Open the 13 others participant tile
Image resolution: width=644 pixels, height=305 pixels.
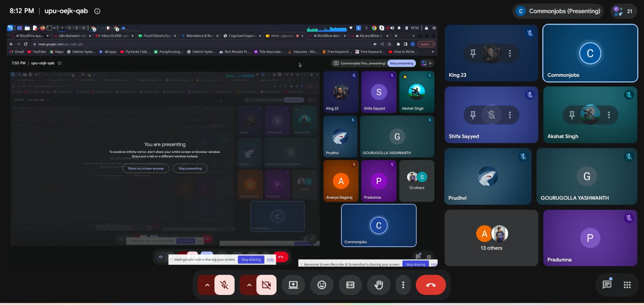pyautogui.click(x=491, y=238)
